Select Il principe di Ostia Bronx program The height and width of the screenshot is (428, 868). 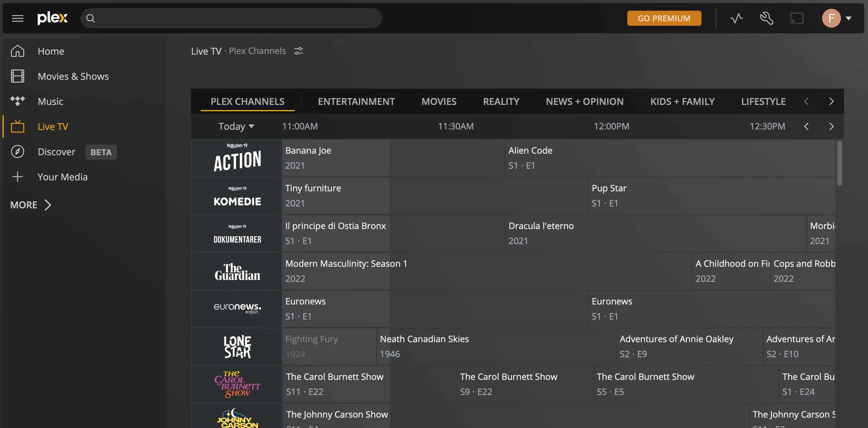(x=393, y=233)
